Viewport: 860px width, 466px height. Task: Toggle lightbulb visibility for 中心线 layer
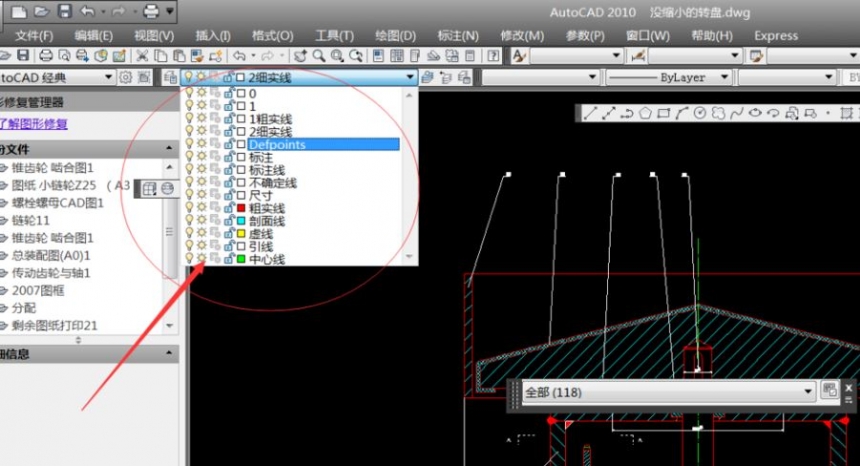pos(189,259)
